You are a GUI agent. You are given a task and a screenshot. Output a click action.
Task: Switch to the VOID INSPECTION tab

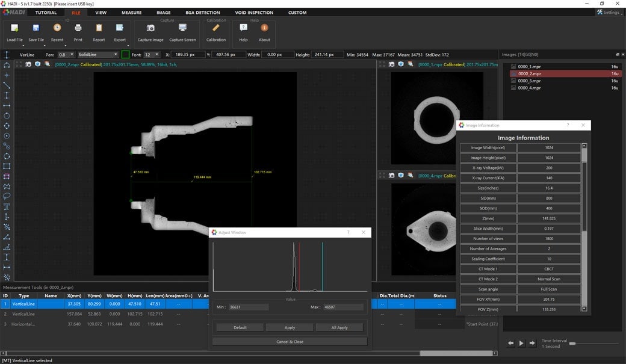point(255,12)
